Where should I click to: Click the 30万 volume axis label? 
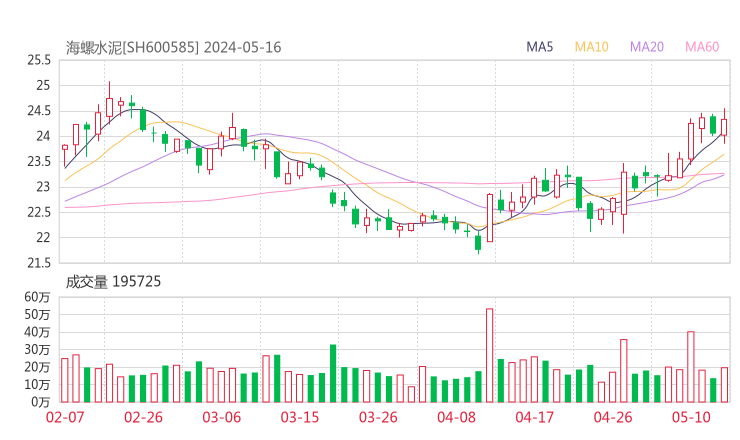[37, 350]
